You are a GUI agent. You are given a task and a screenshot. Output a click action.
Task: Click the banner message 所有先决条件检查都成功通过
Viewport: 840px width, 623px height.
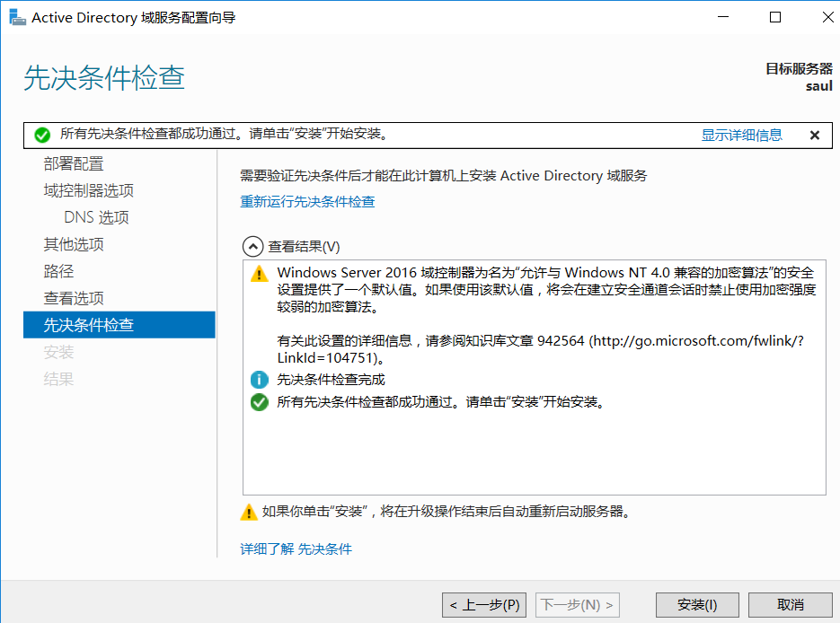click(224, 134)
